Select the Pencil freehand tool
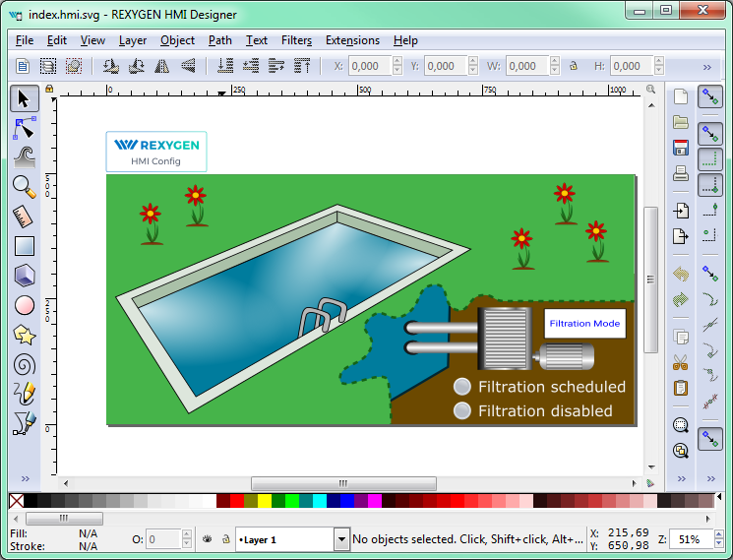733x560 pixels. coord(25,394)
